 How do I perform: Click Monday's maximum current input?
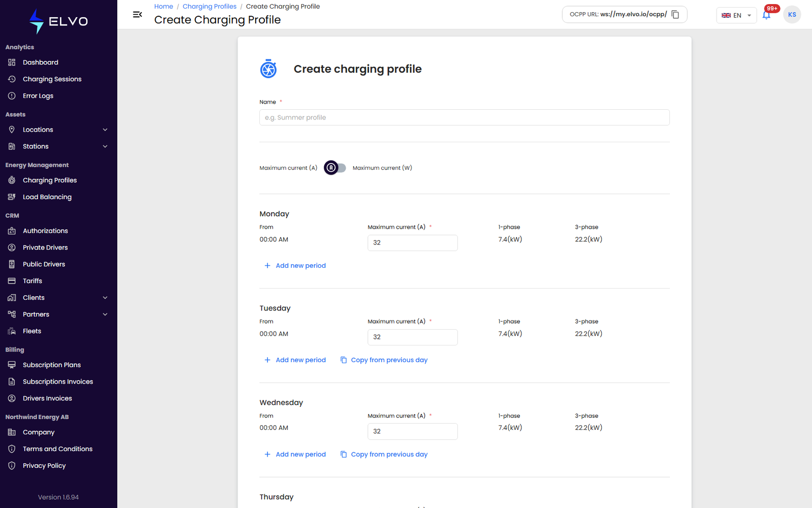(413, 243)
